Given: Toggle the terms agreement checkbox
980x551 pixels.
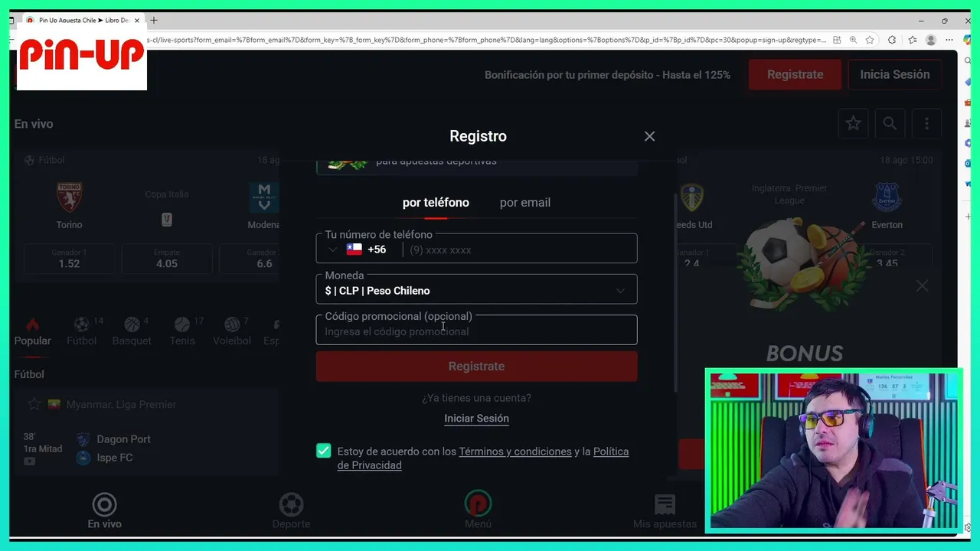Looking at the screenshot, I should [x=324, y=451].
